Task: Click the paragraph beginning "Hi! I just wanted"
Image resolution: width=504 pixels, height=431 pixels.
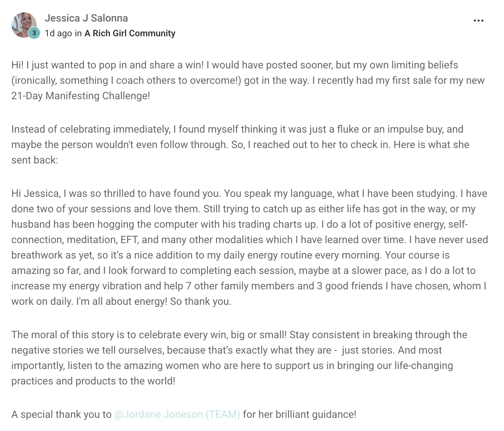Action: [x=248, y=80]
